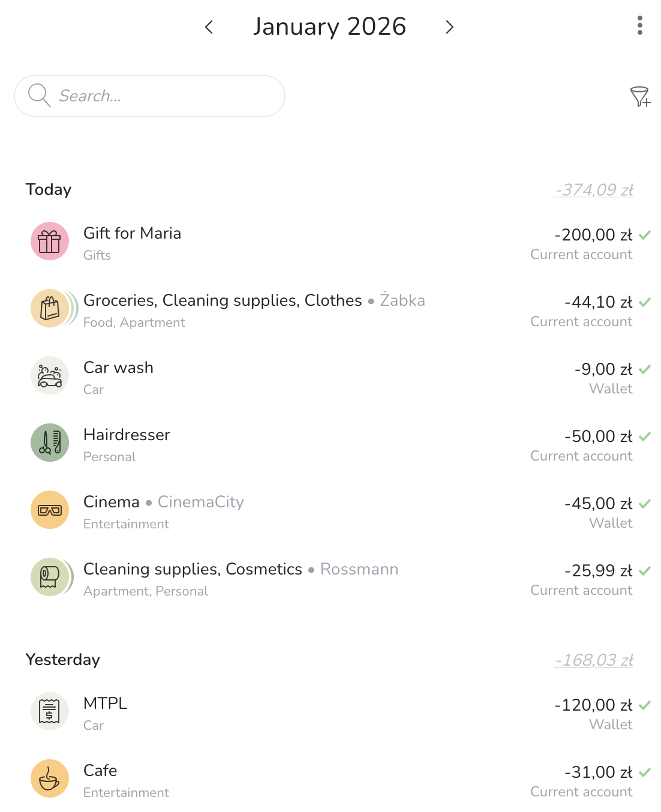Go to December using the left chevron
The image size is (661, 812).
click(x=209, y=27)
